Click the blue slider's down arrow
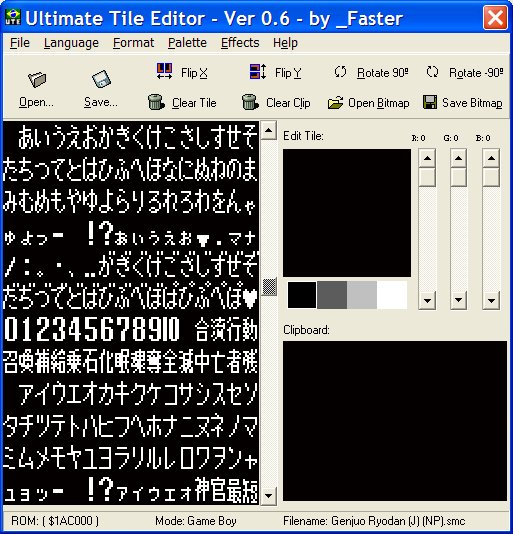The height and width of the screenshot is (534, 513). pyautogui.click(x=491, y=301)
